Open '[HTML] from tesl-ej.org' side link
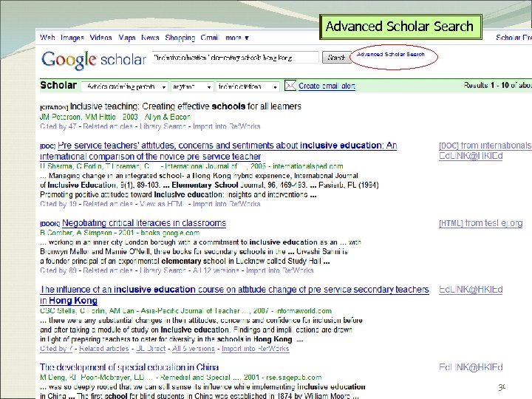 (481, 223)
